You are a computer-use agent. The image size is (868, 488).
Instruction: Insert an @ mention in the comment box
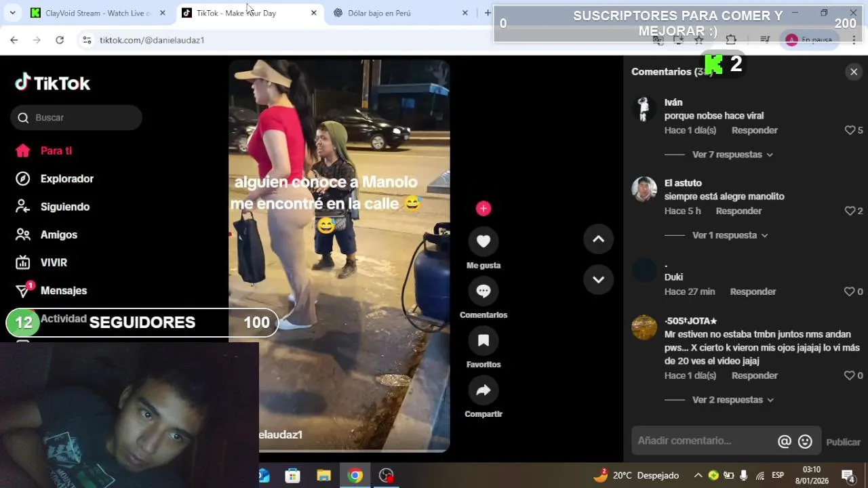785,442
